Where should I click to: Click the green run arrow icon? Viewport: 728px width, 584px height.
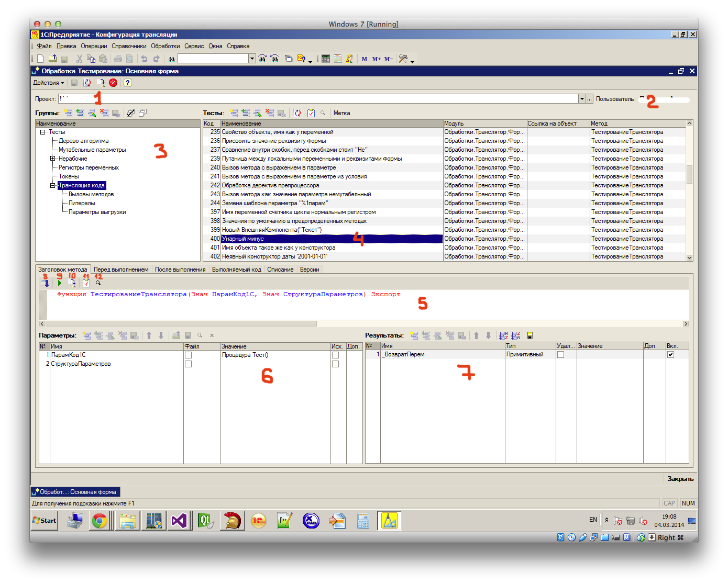(x=59, y=283)
